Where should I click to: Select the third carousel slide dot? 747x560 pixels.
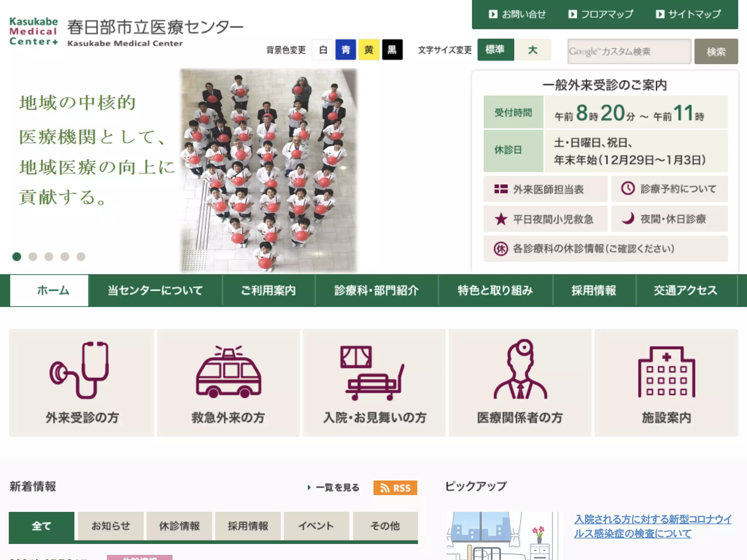49,257
